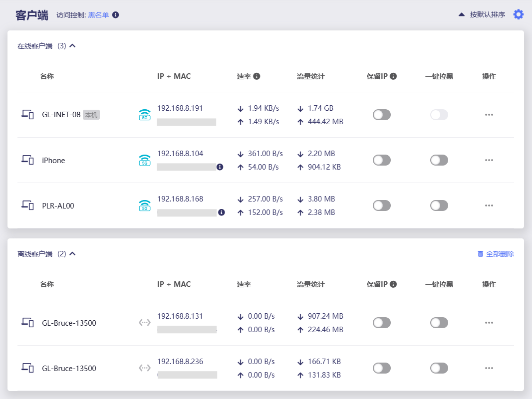The image size is (532, 399).
Task: Click device icon for 192.168.8.236 row
Action: click(x=27, y=368)
